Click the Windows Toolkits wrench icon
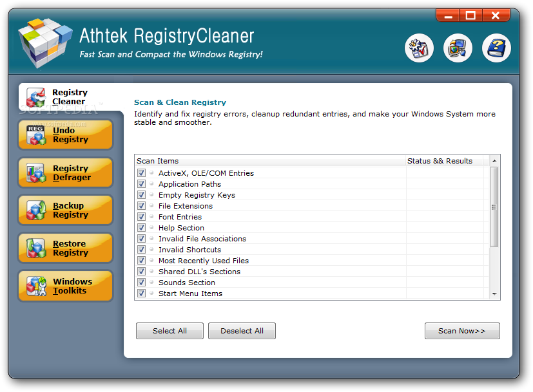Viewport: 533px width, 392px height. [36, 286]
